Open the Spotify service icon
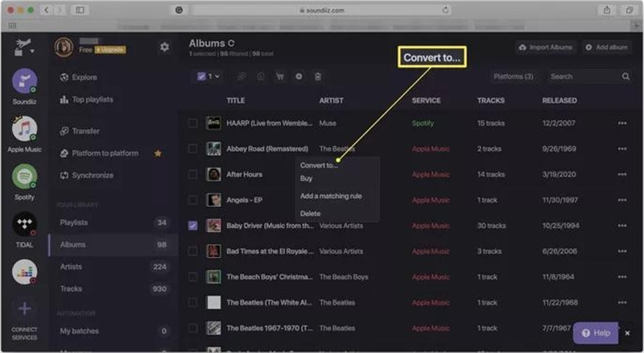Image resolution: width=644 pixels, height=353 pixels. (x=24, y=176)
